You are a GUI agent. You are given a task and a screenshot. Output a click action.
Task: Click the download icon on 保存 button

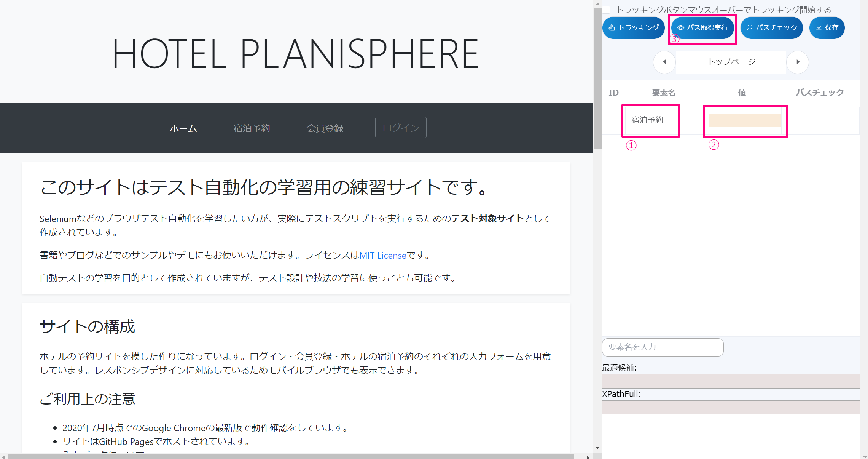point(818,27)
